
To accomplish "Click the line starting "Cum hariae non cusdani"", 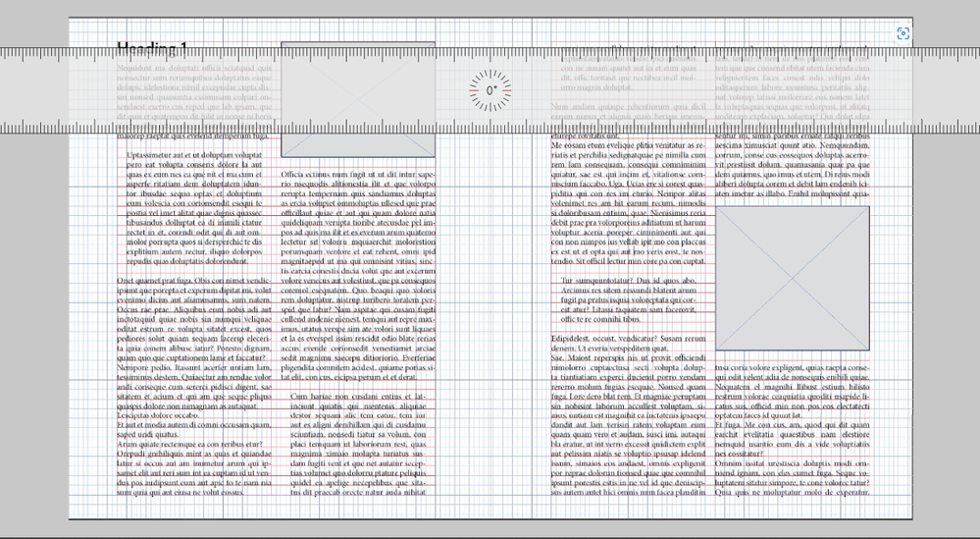I will point(358,397).
